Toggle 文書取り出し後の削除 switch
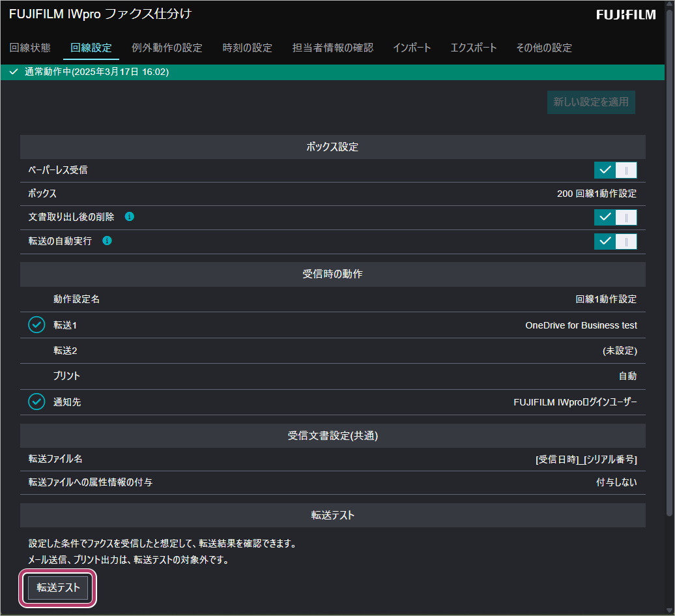 pyautogui.click(x=615, y=217)
